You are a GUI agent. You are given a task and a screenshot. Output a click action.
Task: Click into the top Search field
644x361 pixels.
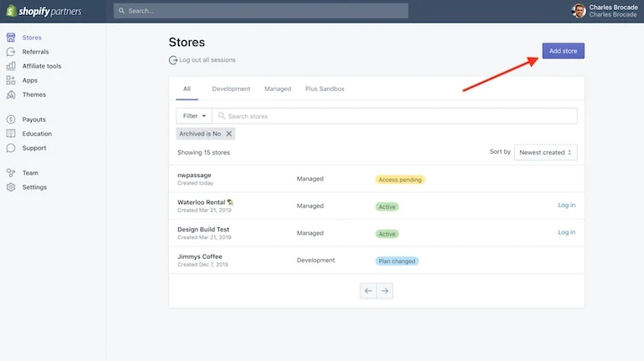point(261,11)
